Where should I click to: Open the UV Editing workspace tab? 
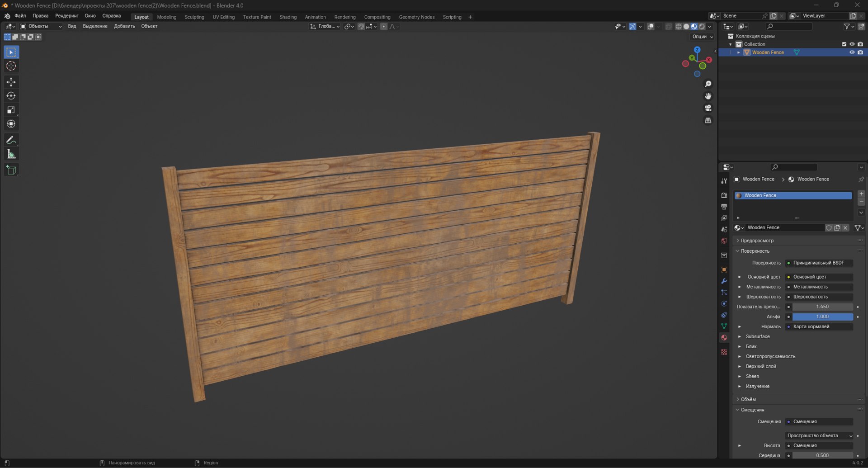[x=224, y=17]
